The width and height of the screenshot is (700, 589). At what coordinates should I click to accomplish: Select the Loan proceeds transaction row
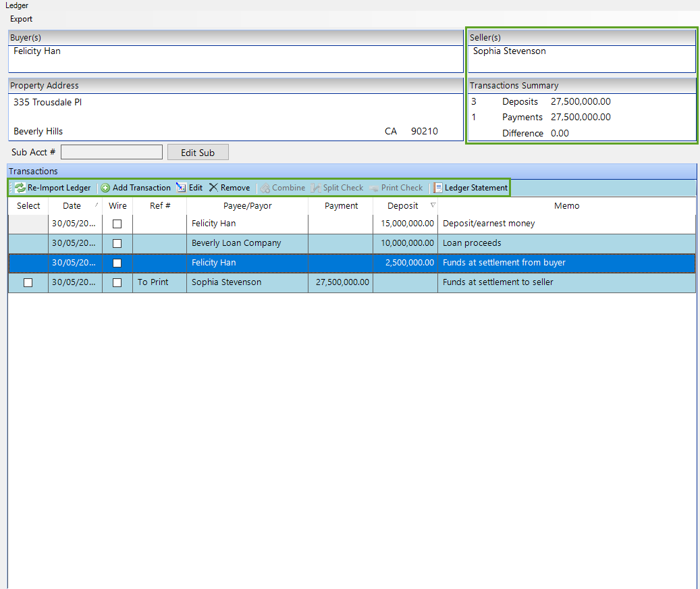(x=473, y=243)
